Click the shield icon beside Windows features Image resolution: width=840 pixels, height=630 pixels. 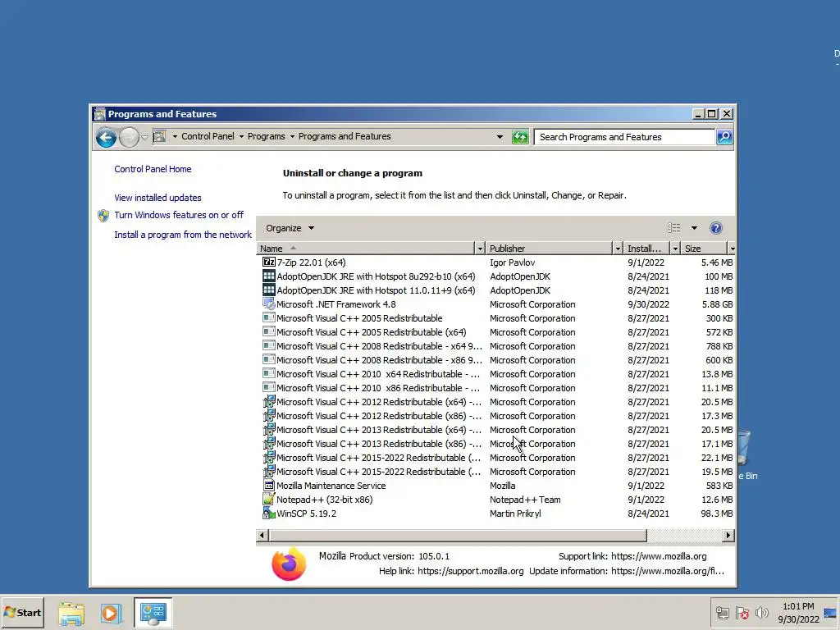coord(103,216)
